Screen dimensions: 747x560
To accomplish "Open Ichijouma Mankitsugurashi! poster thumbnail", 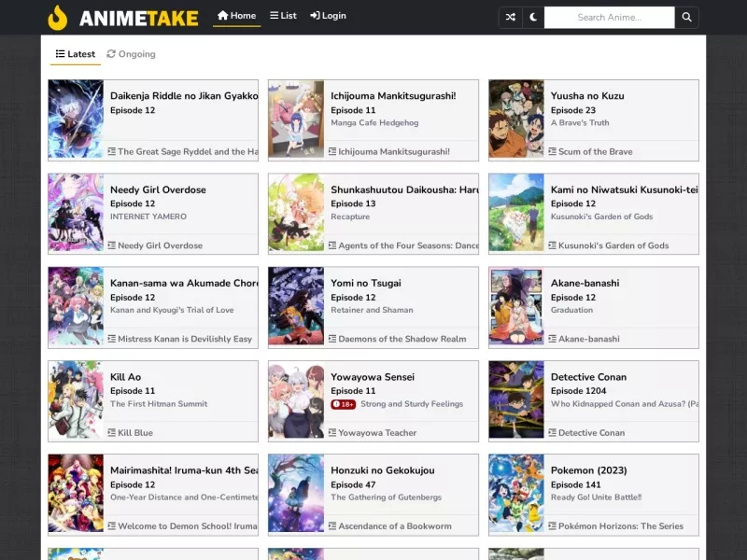I will pyautogui.click(x=296, y=119).
